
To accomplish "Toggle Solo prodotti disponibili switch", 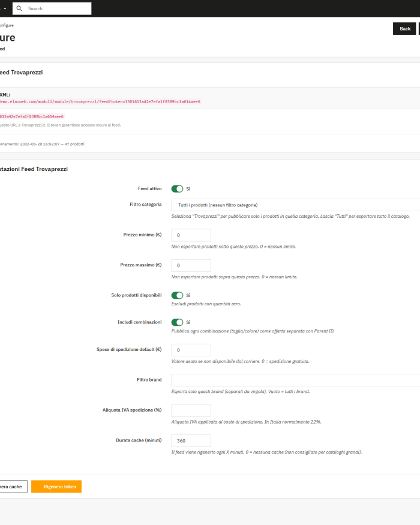I will (177, 295).
